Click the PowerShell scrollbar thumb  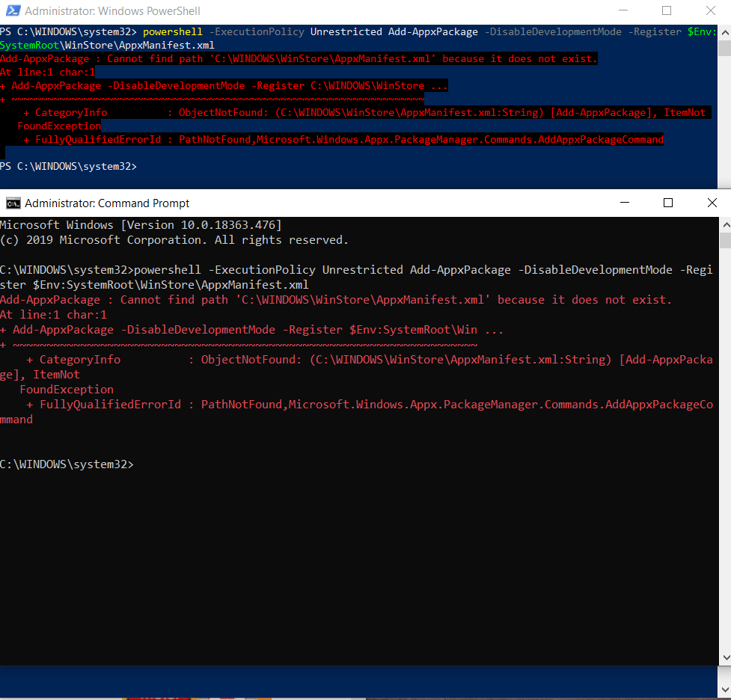(725, 48)
